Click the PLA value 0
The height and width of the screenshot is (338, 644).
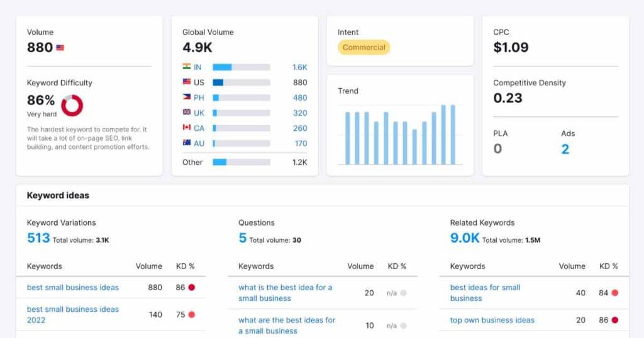point(497,148)
